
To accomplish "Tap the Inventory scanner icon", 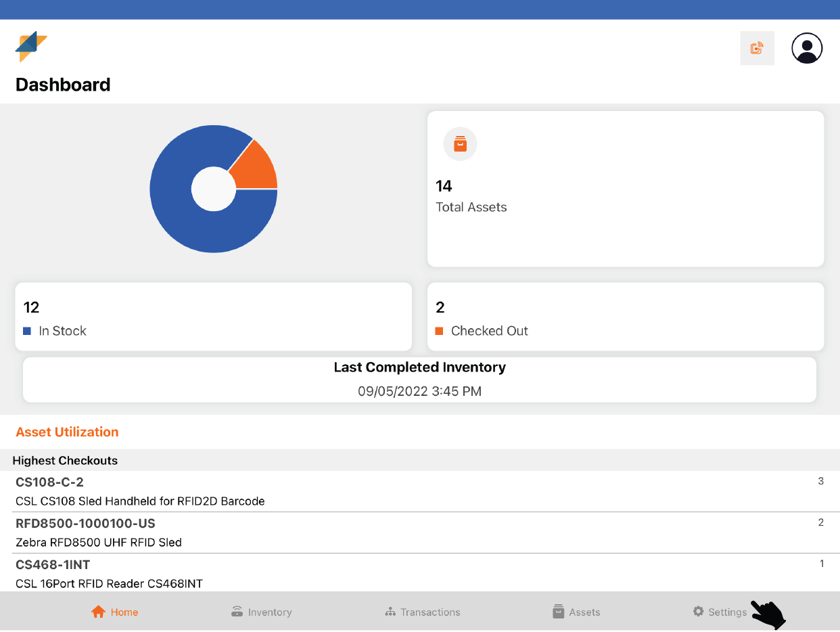I will coord(237,612).
